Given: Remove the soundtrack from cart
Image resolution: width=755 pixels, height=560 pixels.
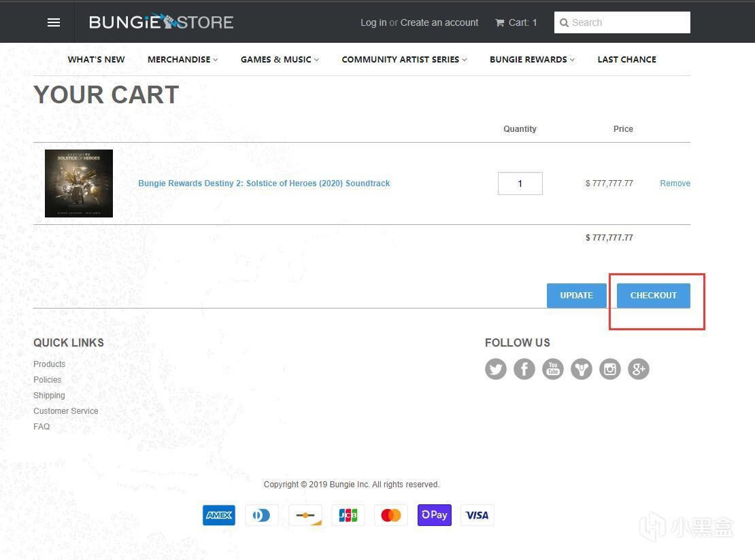Looking at the screenshot, I should [x=675, y=183].
